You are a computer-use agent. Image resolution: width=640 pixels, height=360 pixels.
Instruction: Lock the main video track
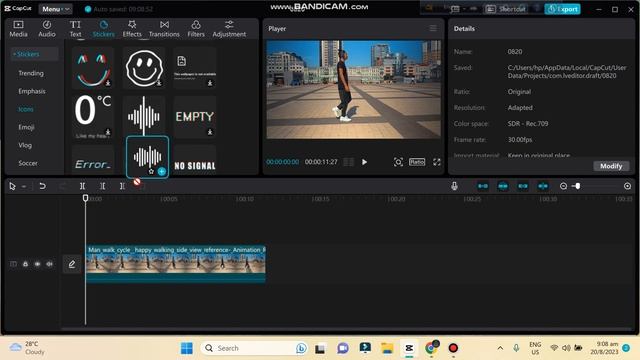pos(25,264)
